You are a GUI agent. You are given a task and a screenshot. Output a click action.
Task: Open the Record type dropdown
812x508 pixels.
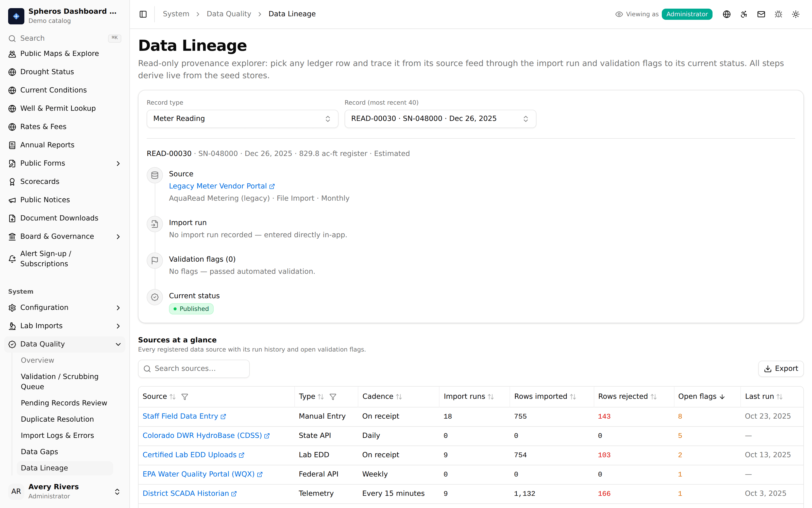click(242, 119)
